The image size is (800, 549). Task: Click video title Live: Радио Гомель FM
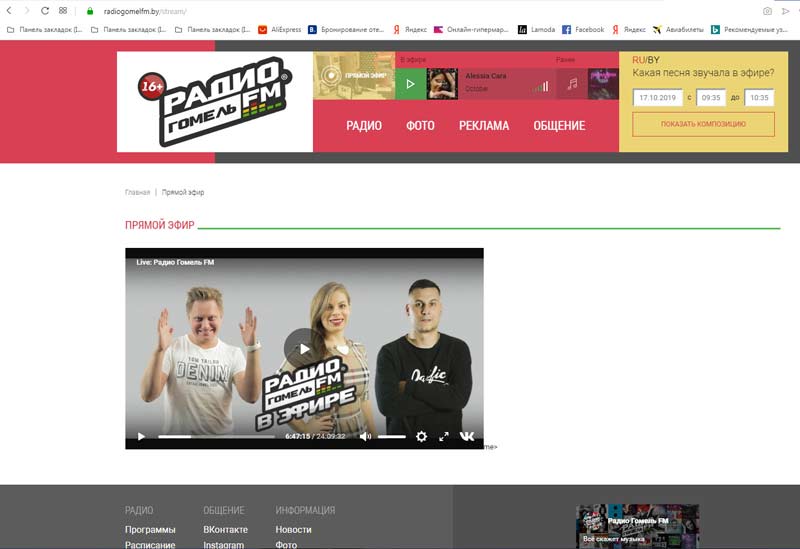click(x=175, y=262)
